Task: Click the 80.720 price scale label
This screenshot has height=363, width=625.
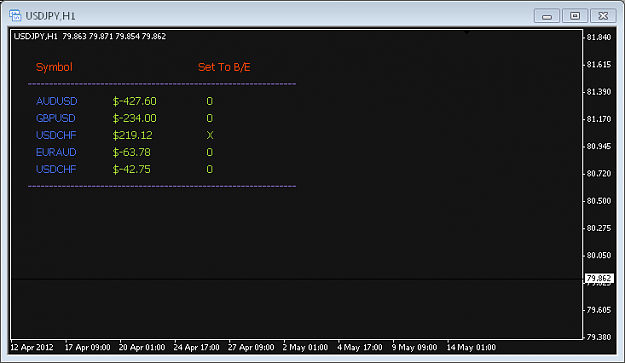Action: (x=599, y=173)
